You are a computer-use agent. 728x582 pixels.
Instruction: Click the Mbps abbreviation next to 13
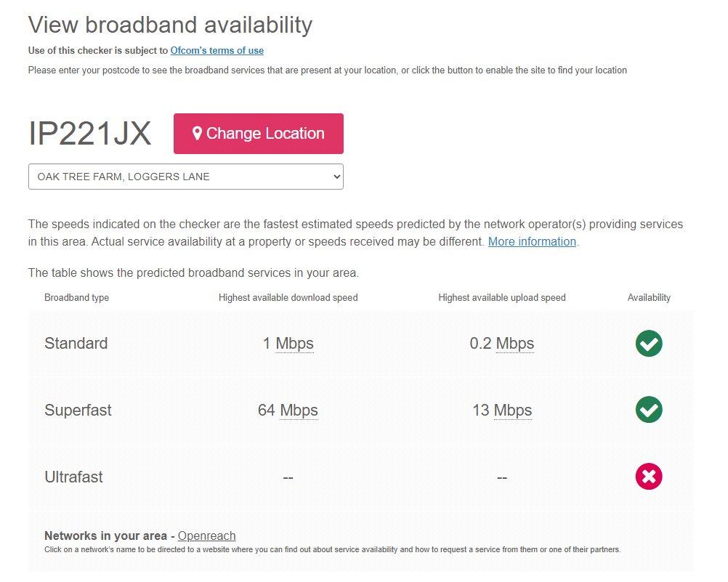[x=512, y=410]
